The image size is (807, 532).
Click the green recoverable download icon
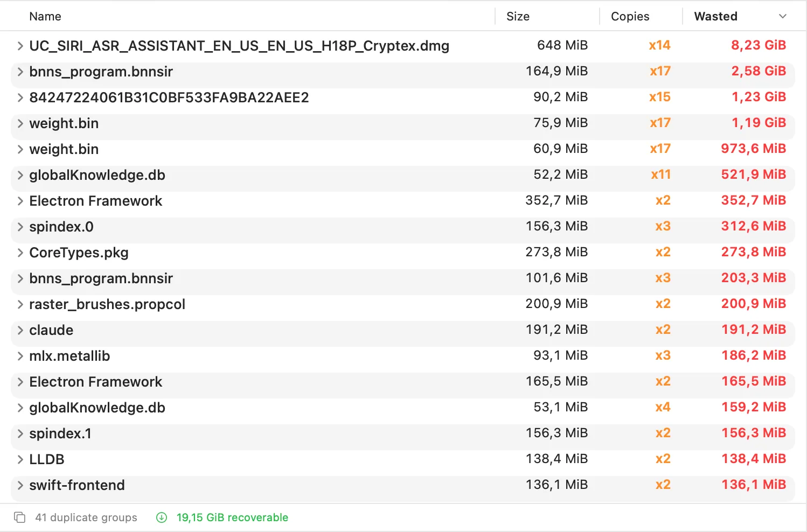point(162,517)
